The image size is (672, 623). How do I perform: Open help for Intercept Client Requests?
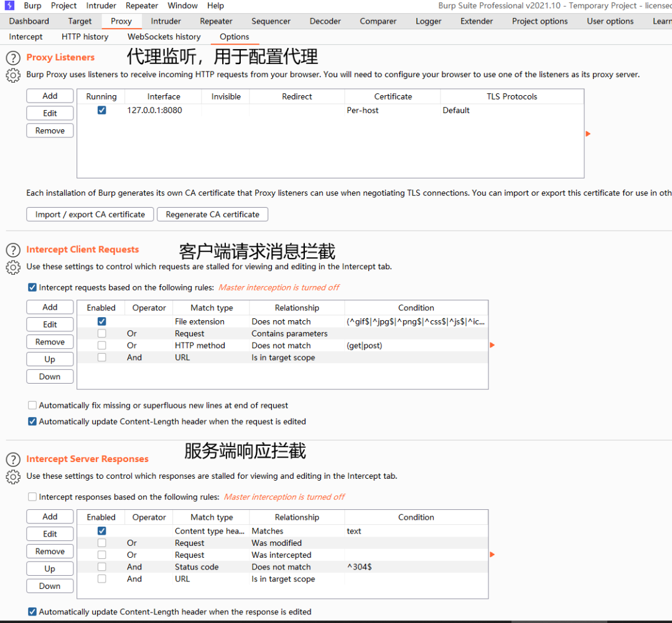(13, 250)
